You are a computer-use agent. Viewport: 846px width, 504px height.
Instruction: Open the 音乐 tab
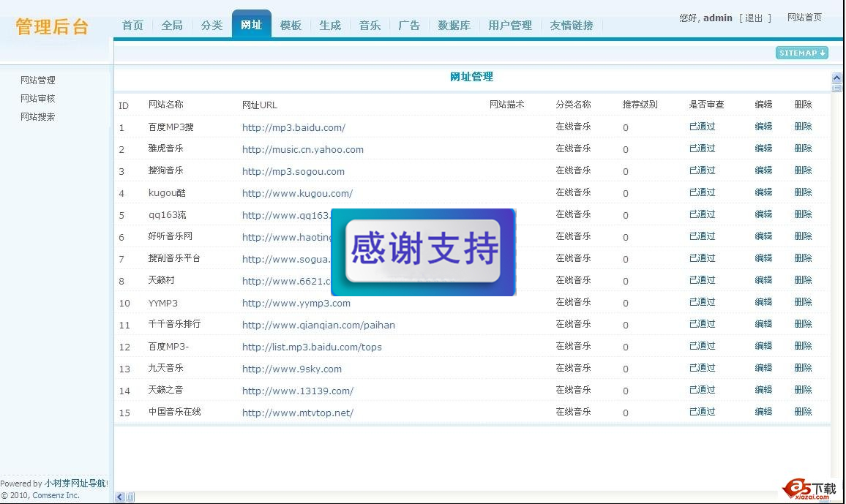point(370,26)
